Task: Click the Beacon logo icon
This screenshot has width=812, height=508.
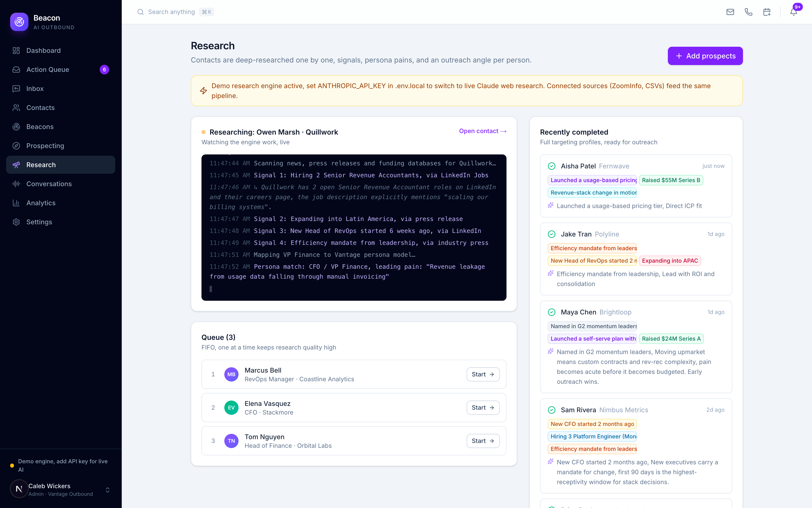Action: (19, 22)
